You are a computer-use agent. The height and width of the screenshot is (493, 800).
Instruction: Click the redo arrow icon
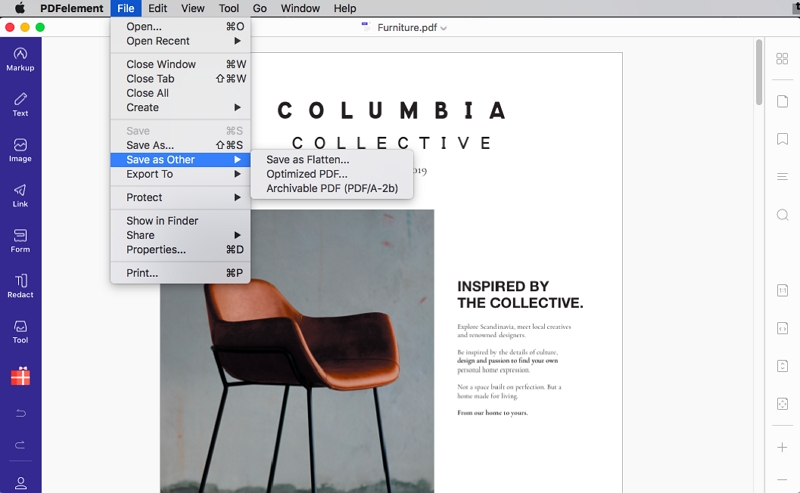pos(20,445)
